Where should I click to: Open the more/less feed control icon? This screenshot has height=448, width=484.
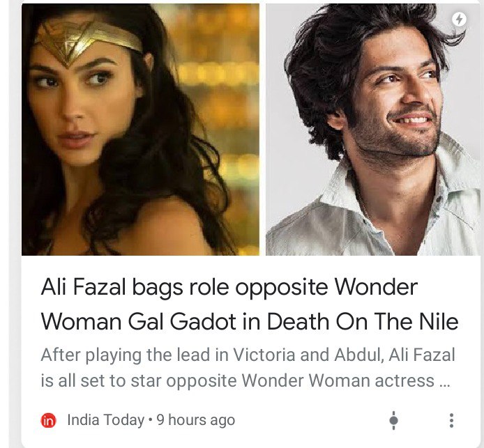393,420
